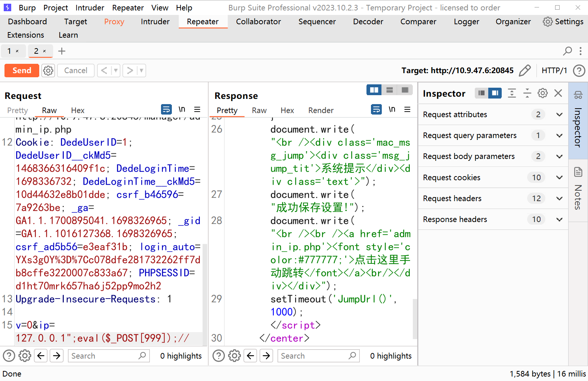Expand Response headers section
The height and width of the screenshot is (381, 588).
(x=493, y=219)
